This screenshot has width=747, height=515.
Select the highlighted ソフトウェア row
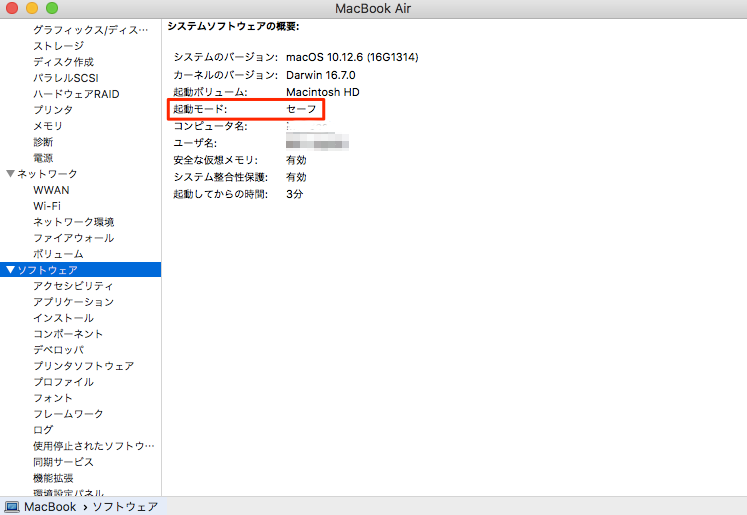[x=81, y=270]
